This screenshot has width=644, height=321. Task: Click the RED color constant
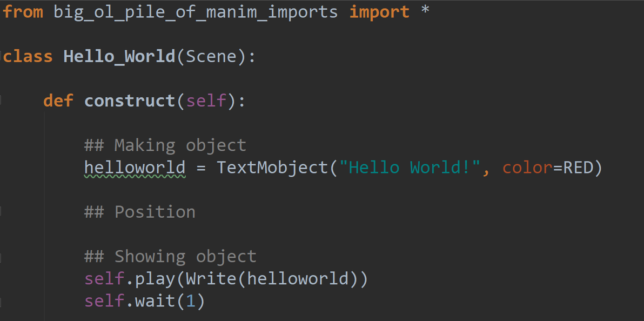point(576,167)
